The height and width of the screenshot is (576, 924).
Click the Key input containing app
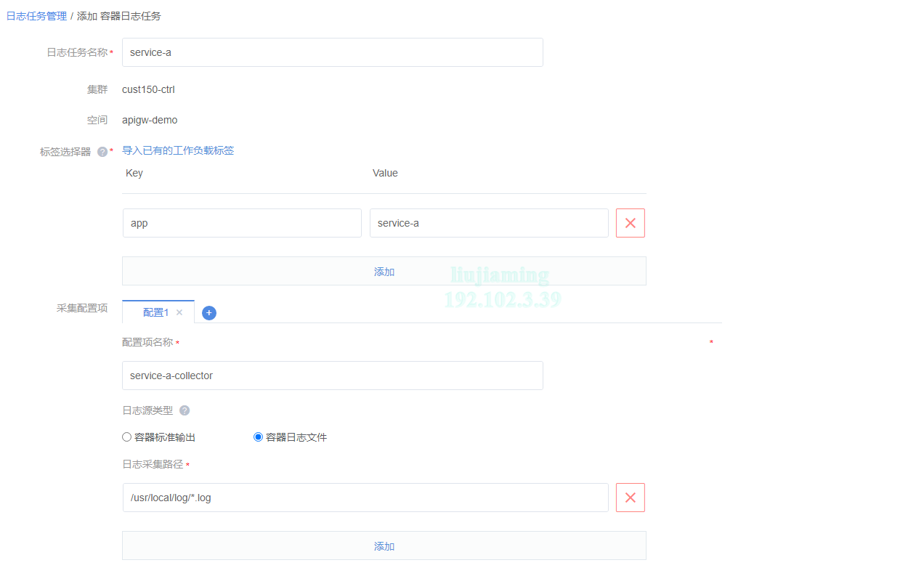tap(241, 223)
